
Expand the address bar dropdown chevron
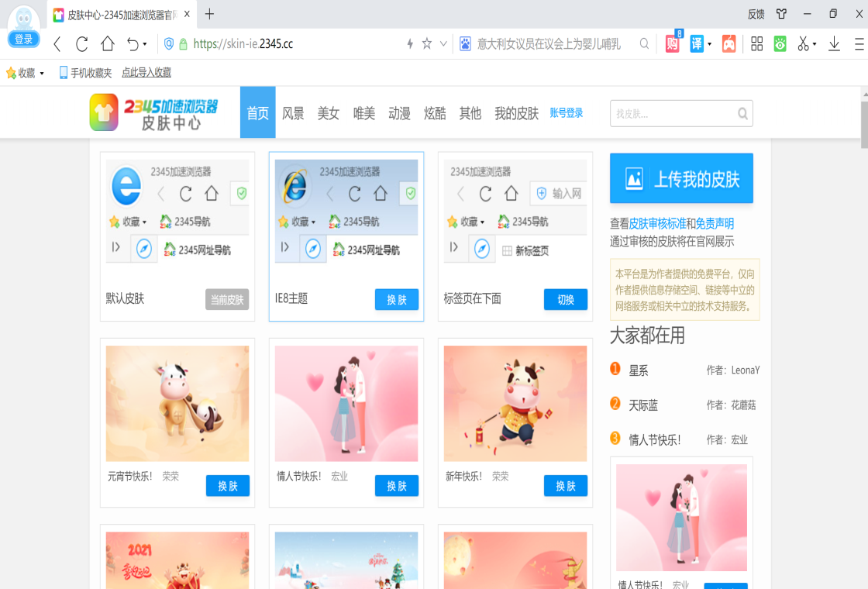pyautogui.click(x=443, y=43)
